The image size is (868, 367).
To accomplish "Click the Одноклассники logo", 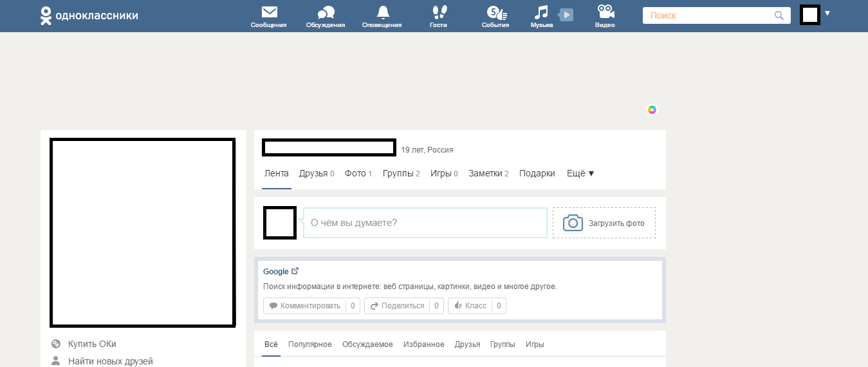I will (89, 15).
